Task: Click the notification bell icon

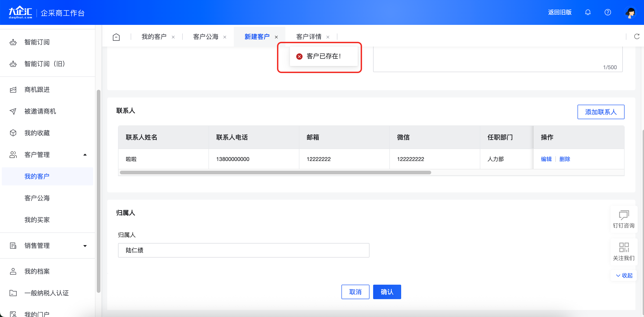Action: pos(588,12)
